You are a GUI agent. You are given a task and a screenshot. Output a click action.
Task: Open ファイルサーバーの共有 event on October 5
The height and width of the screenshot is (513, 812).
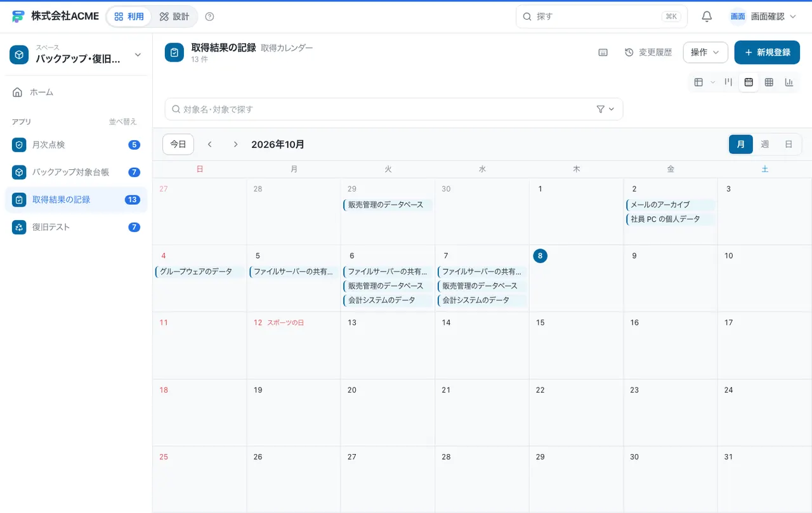[x=294, y=271]
